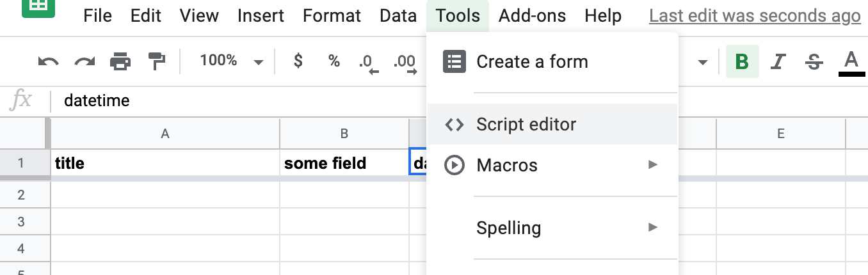Click the Create a form icon
Screen dimensions: 868x275
pyautogui.click(x=454, y=61)
